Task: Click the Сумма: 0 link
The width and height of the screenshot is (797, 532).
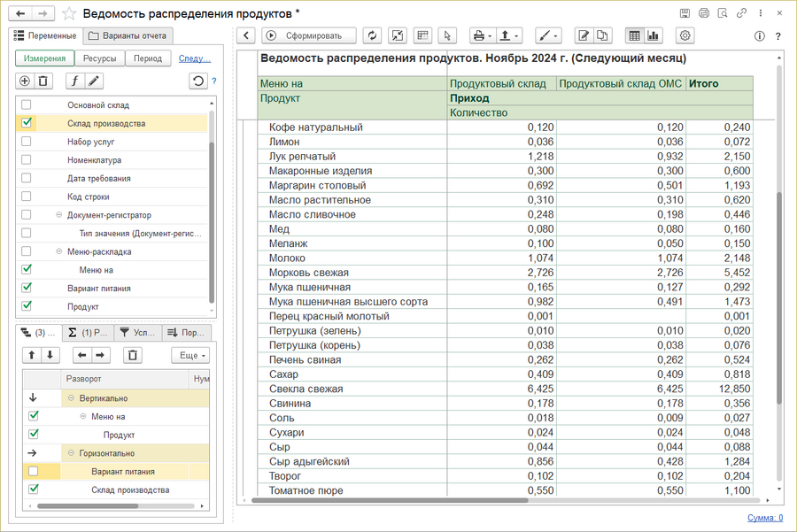Action: click(x=764, y=518)
